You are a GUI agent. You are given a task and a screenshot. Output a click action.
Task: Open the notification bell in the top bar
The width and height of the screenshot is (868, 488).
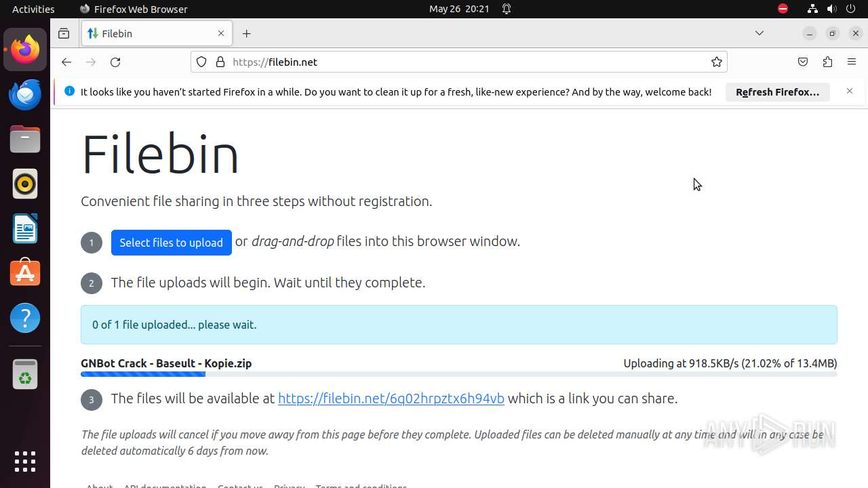point(507,9)
